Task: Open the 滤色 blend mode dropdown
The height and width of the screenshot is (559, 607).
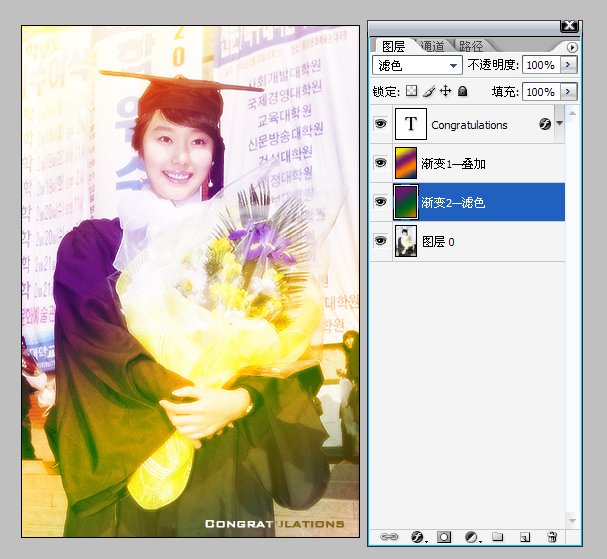Action: click(416, 65)
